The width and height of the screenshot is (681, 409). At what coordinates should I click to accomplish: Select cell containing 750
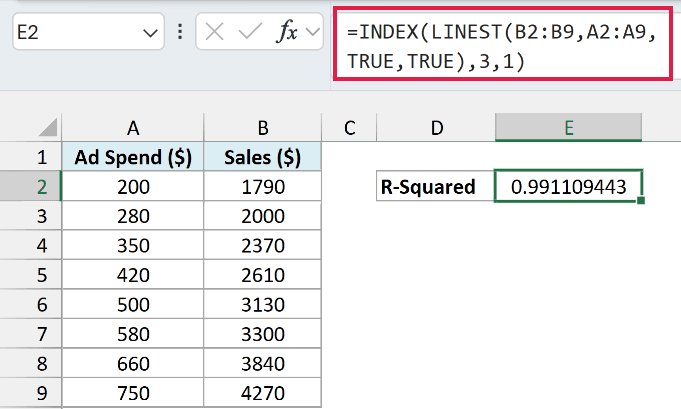pyautogui.click(x=133, y=393)
